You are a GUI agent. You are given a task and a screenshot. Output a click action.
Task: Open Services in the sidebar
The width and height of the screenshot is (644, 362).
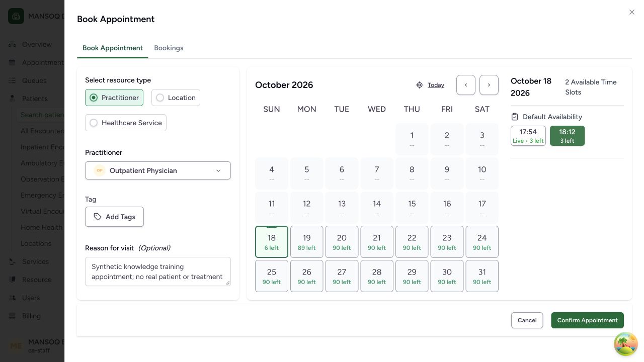[35, 261]
